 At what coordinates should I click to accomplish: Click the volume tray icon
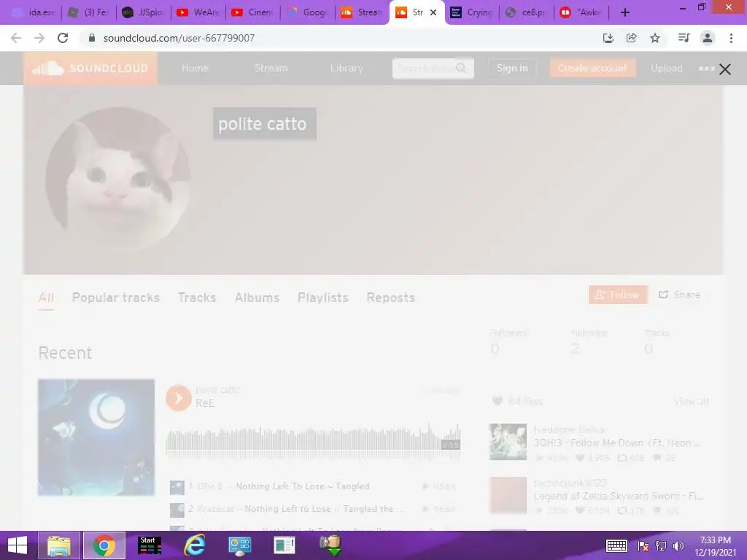[678, 545]
